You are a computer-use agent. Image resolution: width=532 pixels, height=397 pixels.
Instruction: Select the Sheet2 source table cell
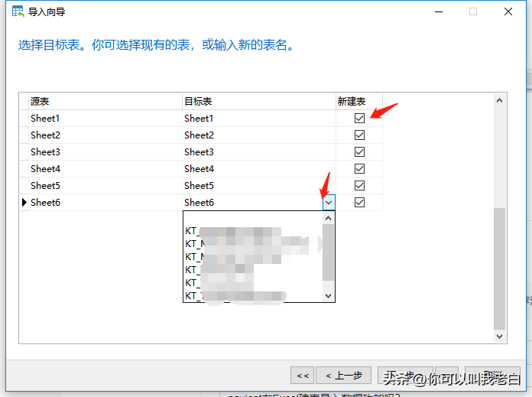(x=105, y=135)
